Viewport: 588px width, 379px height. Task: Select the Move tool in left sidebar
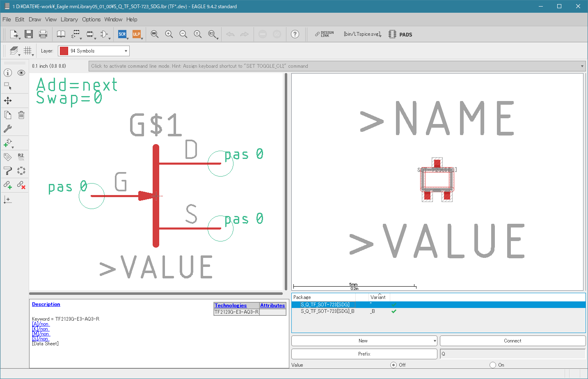pyautogui.click(x=8, y=101)
